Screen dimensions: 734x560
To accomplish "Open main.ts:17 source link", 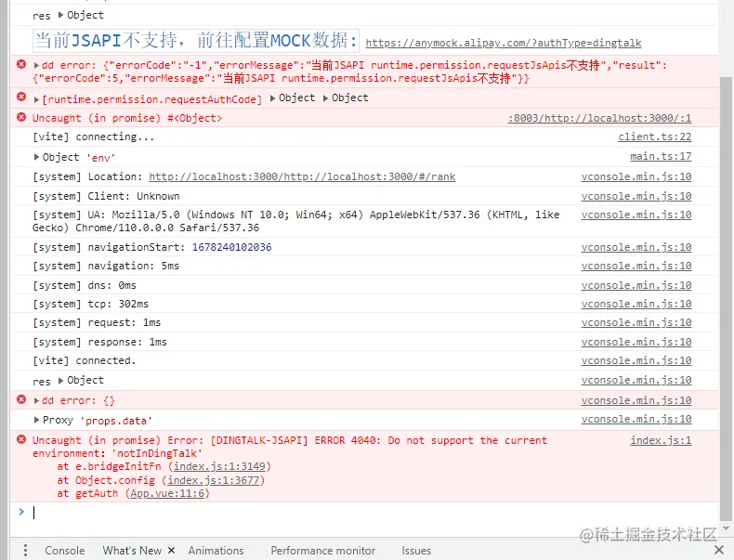I will point(661,156).
